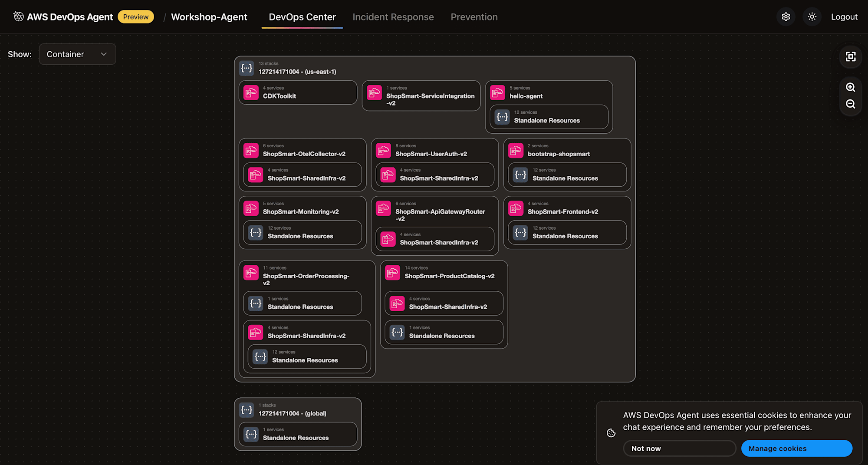The image size is (868, 465).
Task: Select the ShopSmart-UserAuth-v2 stack icon
Action: point(383,150)
